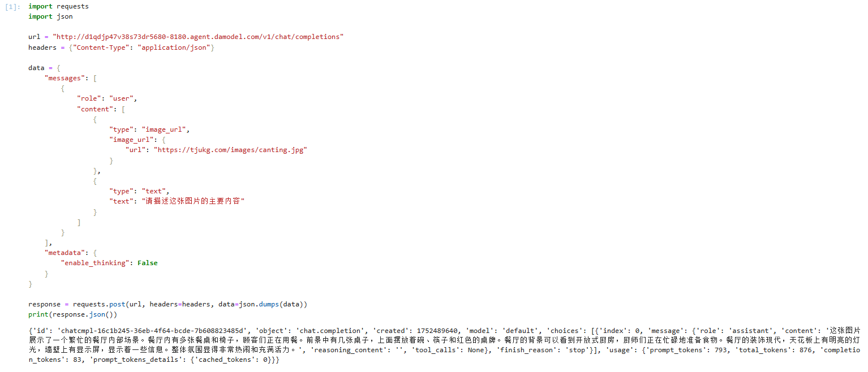The image size is (868, 372).
Task: Click the "import requests" line
Action: [58, 7]
